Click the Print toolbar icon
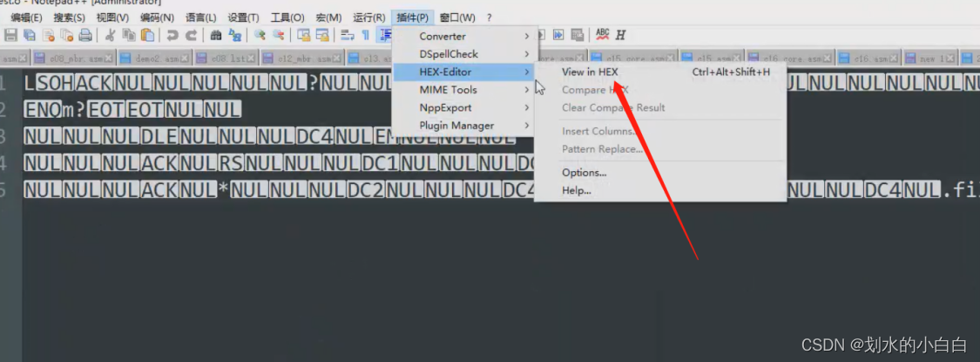 85,35
